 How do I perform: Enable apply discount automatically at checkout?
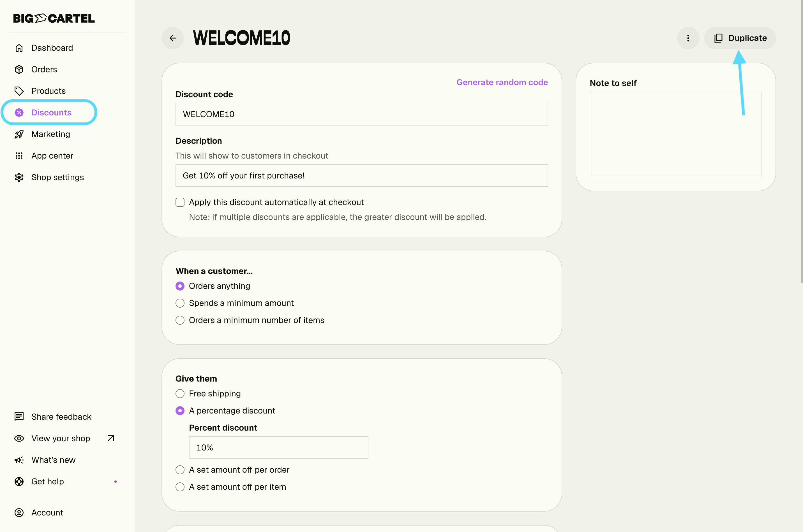[x=180, y=202]
